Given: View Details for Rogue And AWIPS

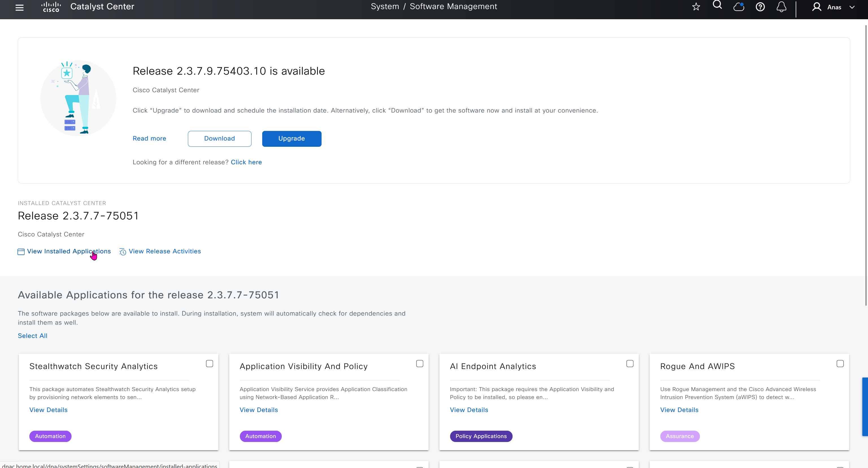Looking at the screenshot, I should click(x=679, y=410).
